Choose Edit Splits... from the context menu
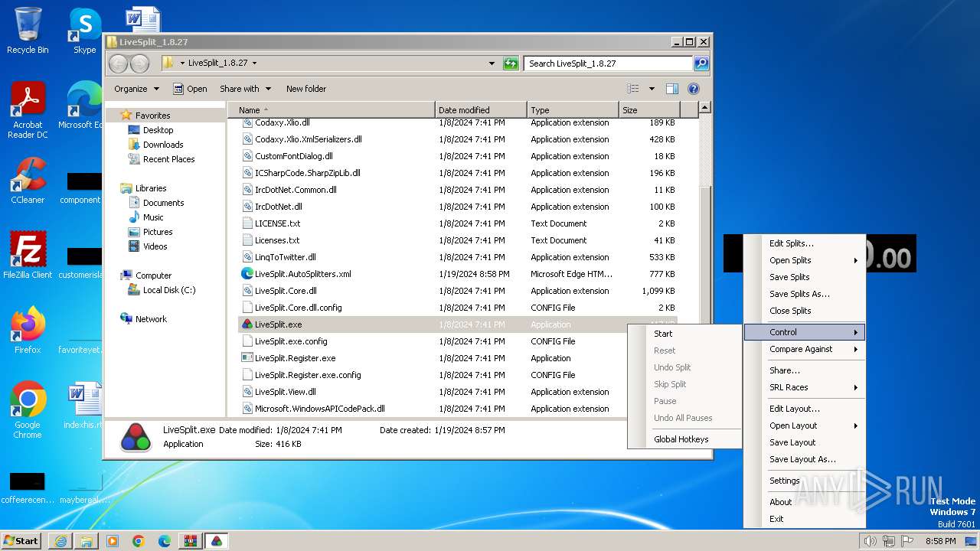Viewport: 980px width, 551px height. (x=804, y=243)
